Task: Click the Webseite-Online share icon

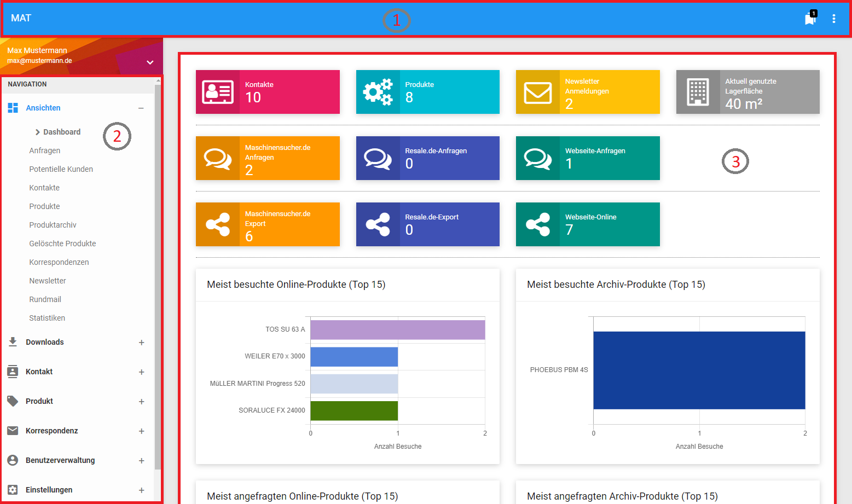Action: click(x=537, y=224)
